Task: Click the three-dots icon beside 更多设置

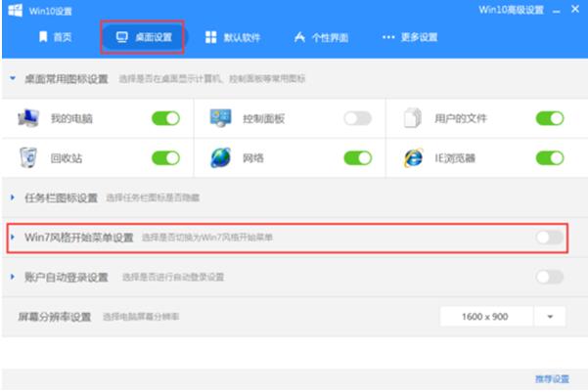Action: [388, 37]
